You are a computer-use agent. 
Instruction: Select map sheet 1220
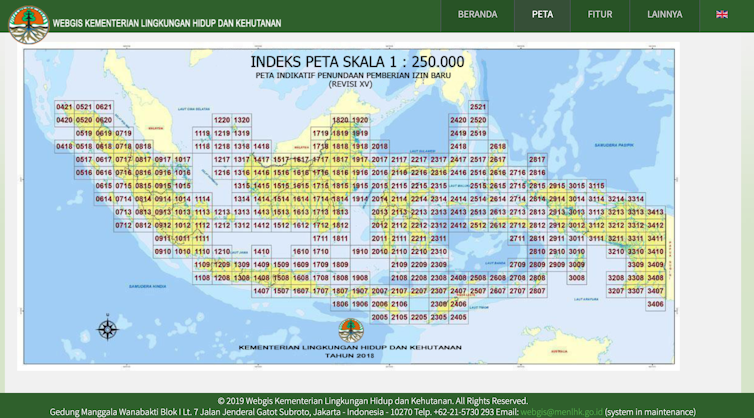tap(222, 120)
